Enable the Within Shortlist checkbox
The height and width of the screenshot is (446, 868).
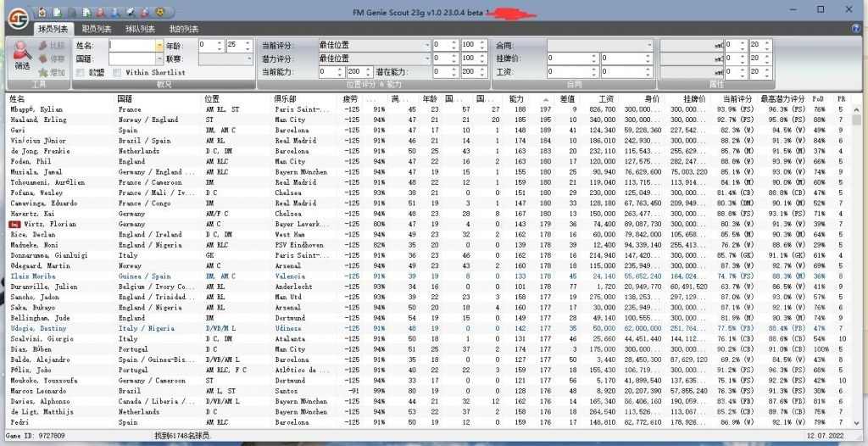click(x=117, y=73)
